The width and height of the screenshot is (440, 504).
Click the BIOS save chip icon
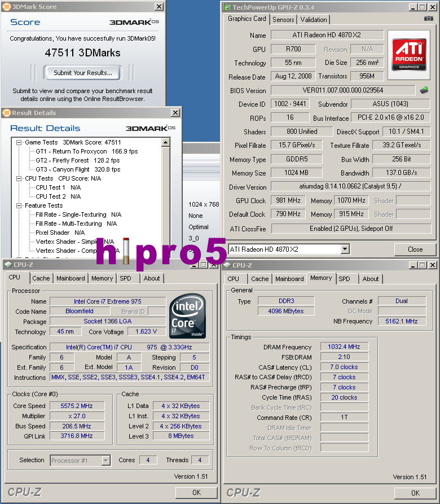click(424, 90)
